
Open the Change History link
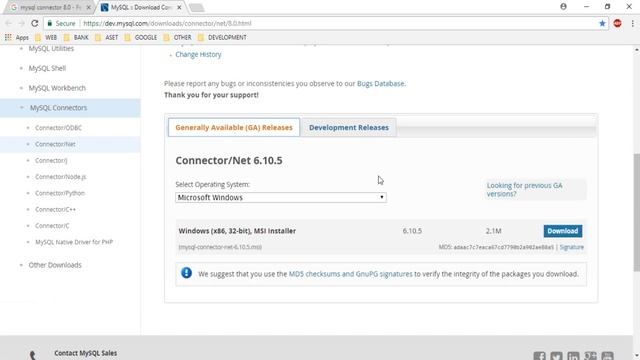[x=198, y=54]
